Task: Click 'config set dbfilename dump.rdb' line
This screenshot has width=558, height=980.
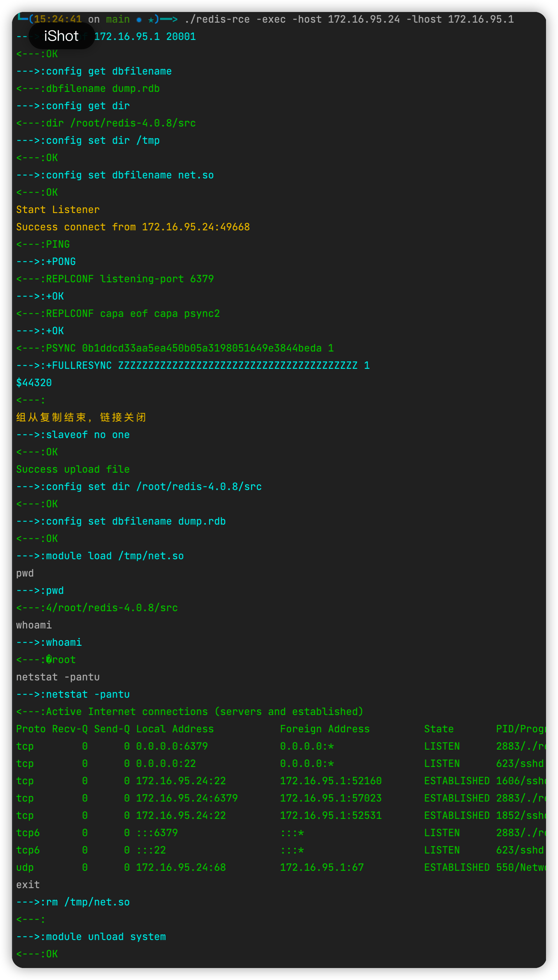Action: point(121,521)
